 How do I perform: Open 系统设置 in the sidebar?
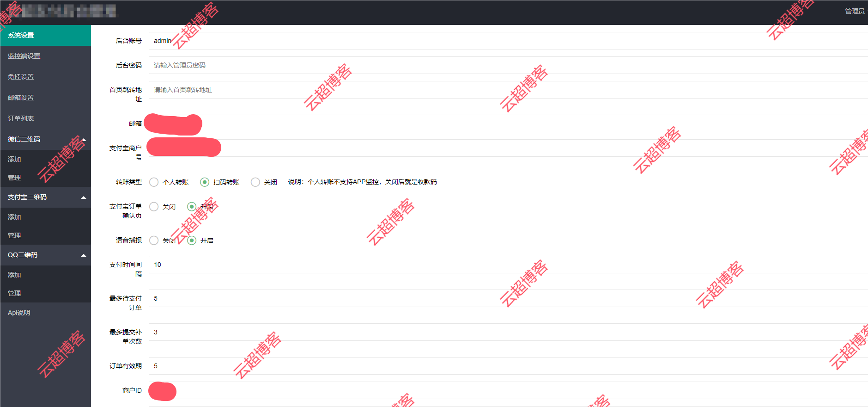pos(45,35)
